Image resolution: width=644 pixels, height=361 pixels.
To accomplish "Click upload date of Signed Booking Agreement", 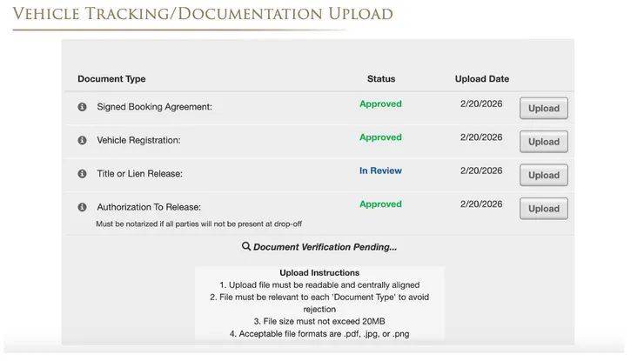I will click(x=481, y=104).
